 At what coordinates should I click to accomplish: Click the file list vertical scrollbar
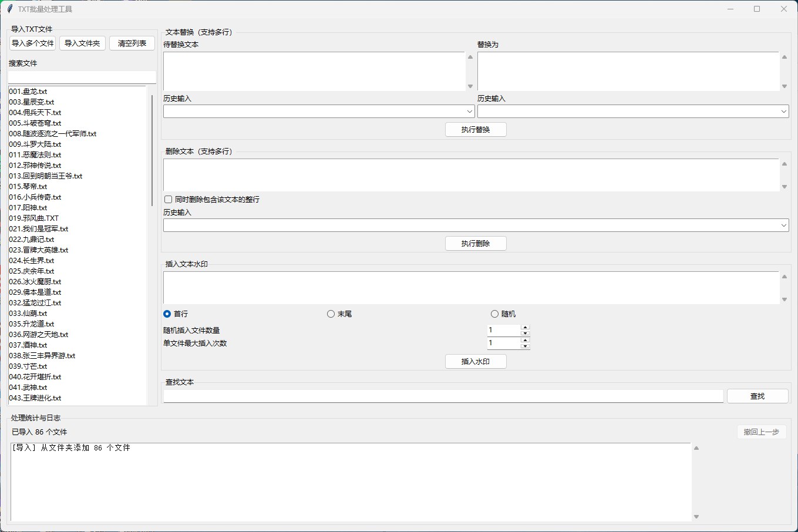tap(152, 150)
